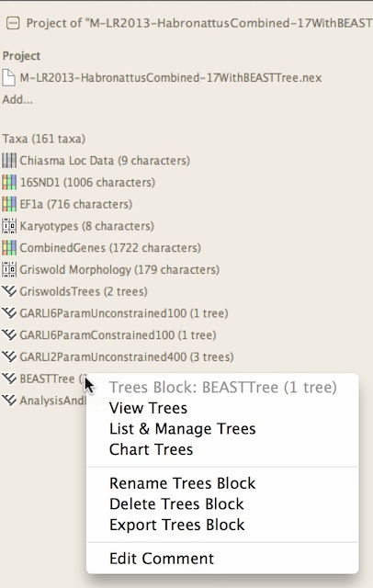Select 16SND1 (1006 characters) entry
The image size is (373, 588).
click(87, 182)
